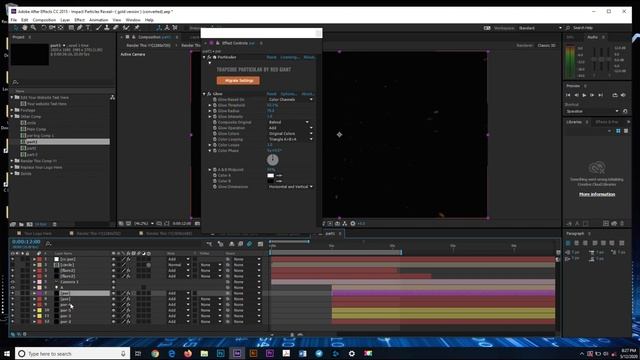Image resolution: width=640 pixels, height=360 pixels.
Task: Click the composition mini-flowchart icon in timeline
Action: [209, 244]
